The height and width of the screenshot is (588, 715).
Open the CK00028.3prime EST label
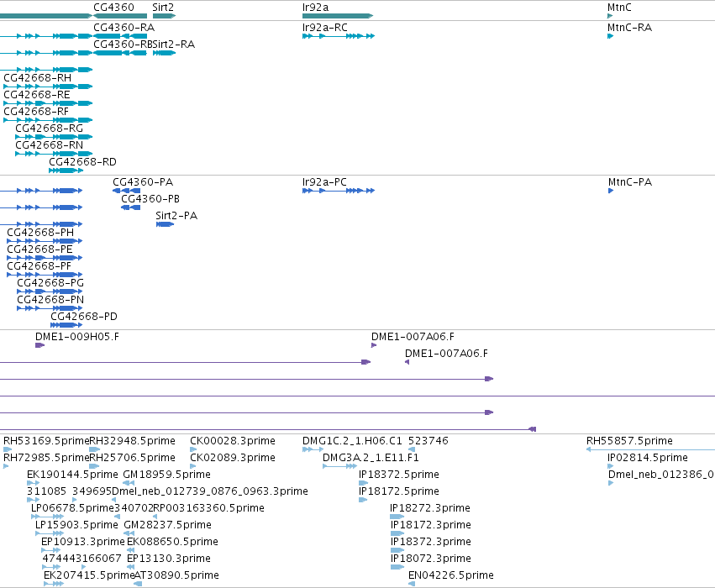233,441
